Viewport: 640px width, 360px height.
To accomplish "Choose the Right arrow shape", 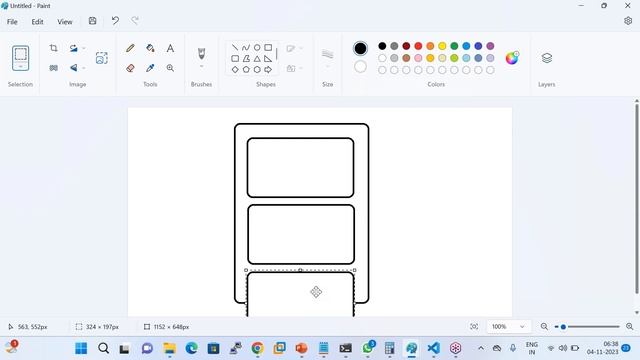I will click(x=268, y=70).
